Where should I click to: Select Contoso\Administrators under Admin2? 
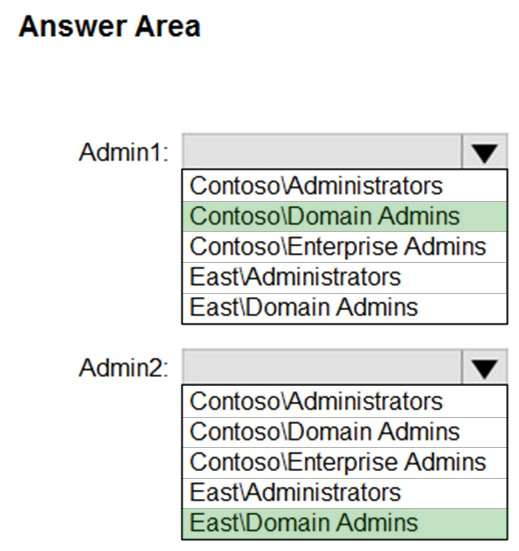tap(345, 401)
